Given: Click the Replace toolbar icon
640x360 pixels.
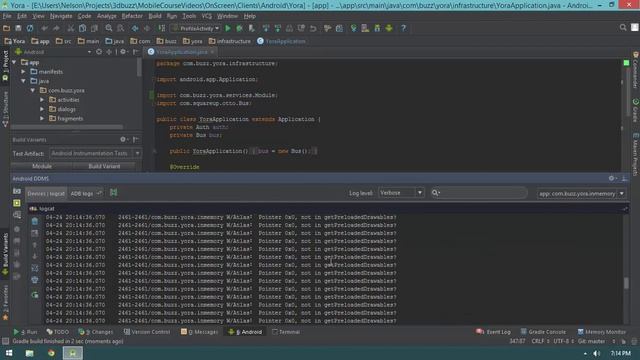Looking at the screenshot, I should tap(121, 28).
